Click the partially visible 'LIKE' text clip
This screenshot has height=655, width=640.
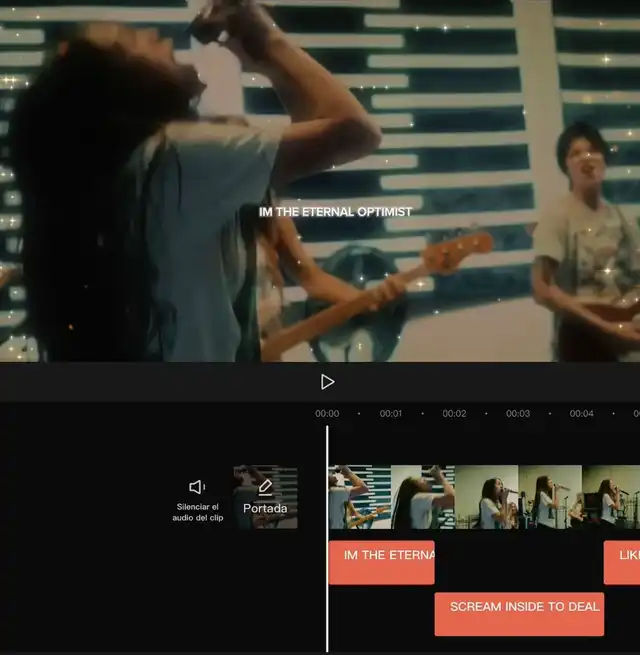tap(622, 562)
